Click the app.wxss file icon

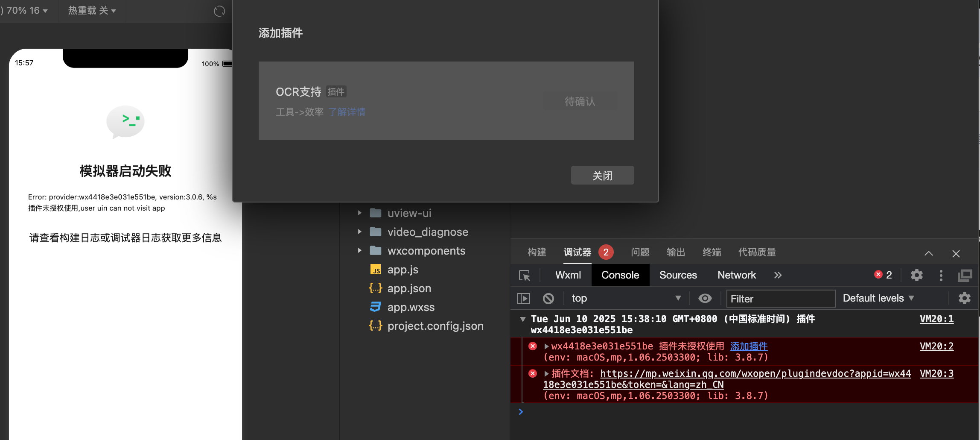(376, 307)
